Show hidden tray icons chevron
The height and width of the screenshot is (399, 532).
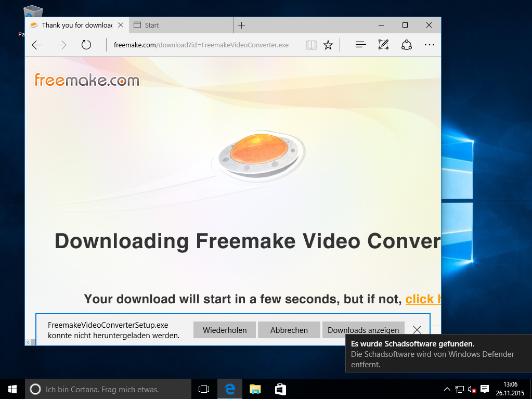(447, 389)
